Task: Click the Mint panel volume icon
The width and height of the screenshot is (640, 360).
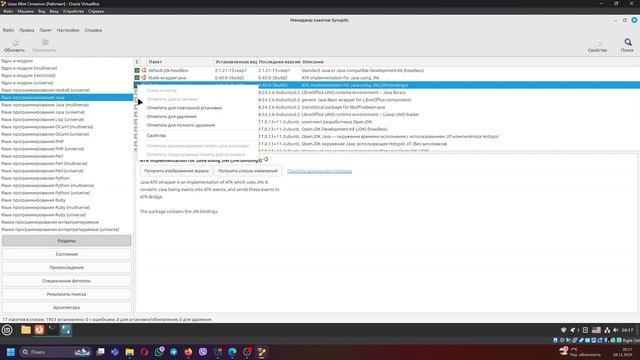Action: [616, 330]
